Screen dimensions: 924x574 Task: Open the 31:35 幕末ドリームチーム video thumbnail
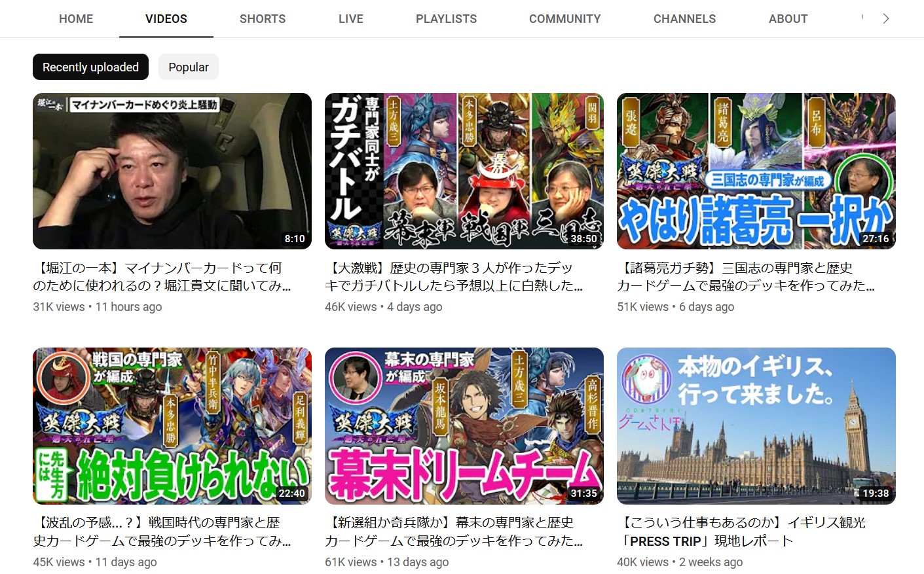(x=464, y=426)
